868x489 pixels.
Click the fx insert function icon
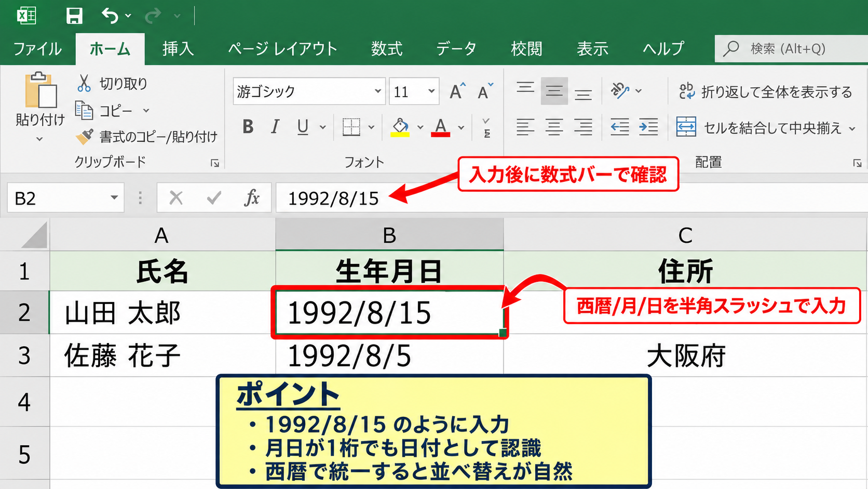[x=252, y=198]
